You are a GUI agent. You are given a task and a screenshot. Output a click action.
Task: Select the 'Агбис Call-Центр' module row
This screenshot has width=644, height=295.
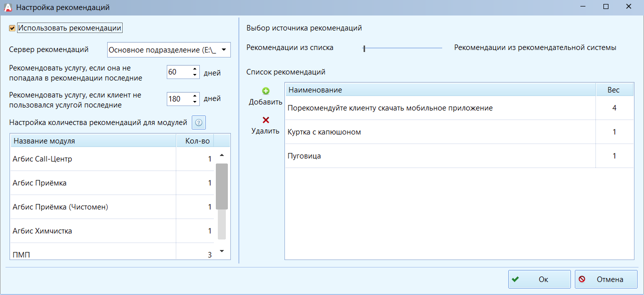112,159
